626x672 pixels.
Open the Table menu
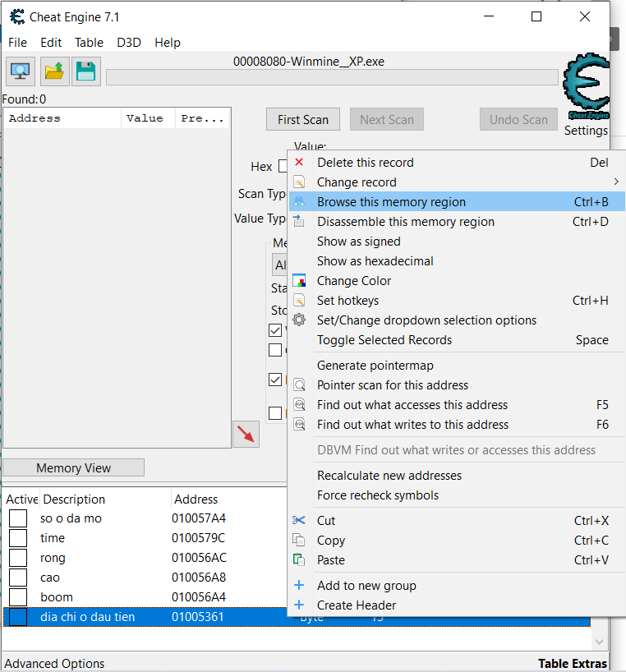coord(89,43)
